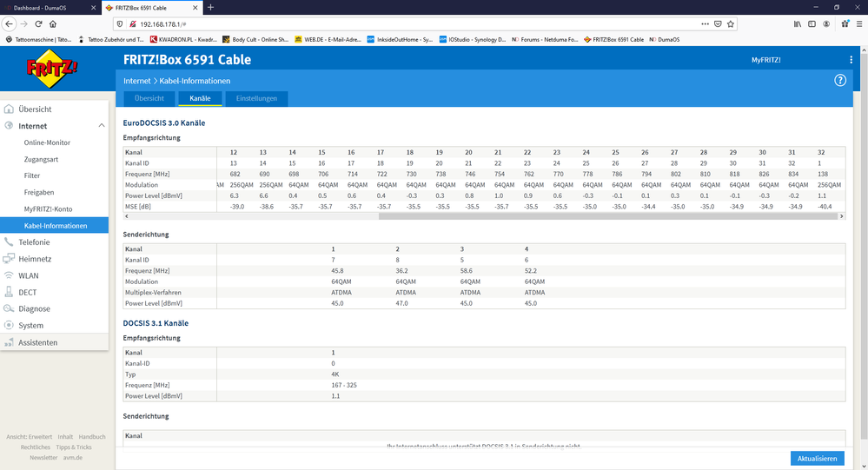Click the WLAN icon in the sidebar
The width and height of the screenshot is (868, 470).
(10, 275)
